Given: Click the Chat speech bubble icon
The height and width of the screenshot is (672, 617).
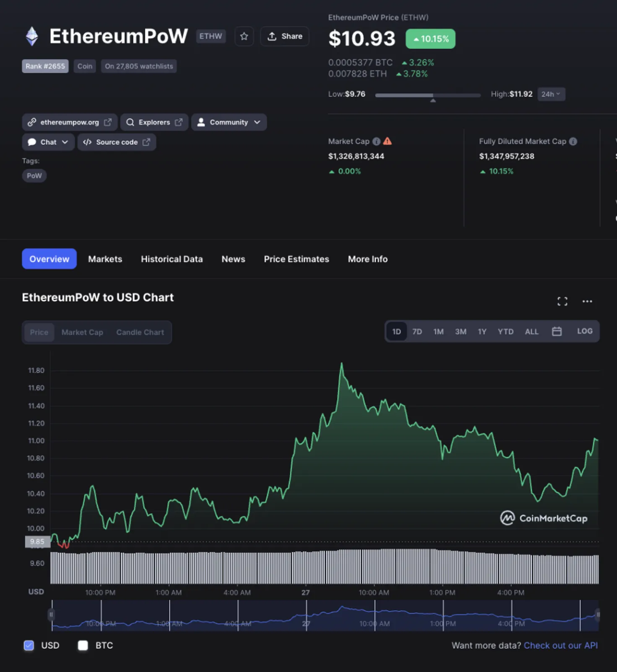Looking at the screenshot, I should (32, 142).
